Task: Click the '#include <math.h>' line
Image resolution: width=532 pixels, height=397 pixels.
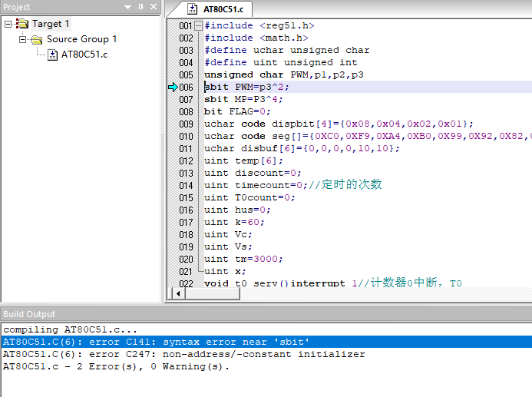Action: 256,38
